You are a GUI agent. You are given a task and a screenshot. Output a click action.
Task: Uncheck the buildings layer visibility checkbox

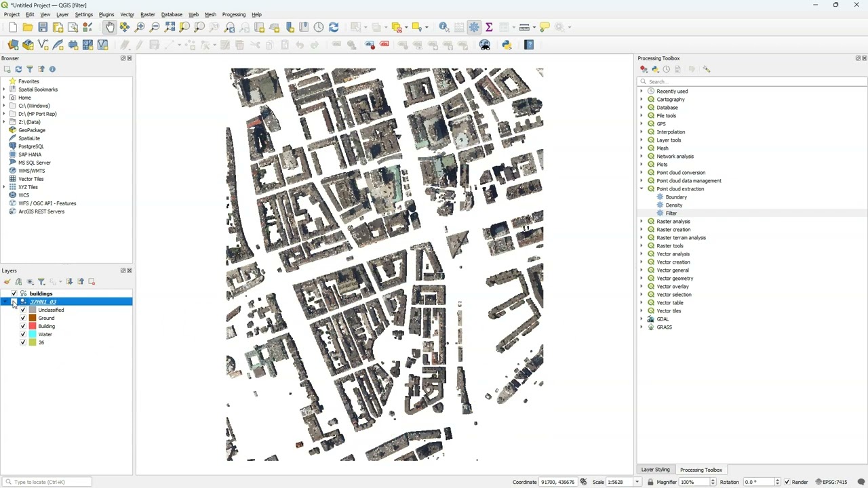point(14,293)
